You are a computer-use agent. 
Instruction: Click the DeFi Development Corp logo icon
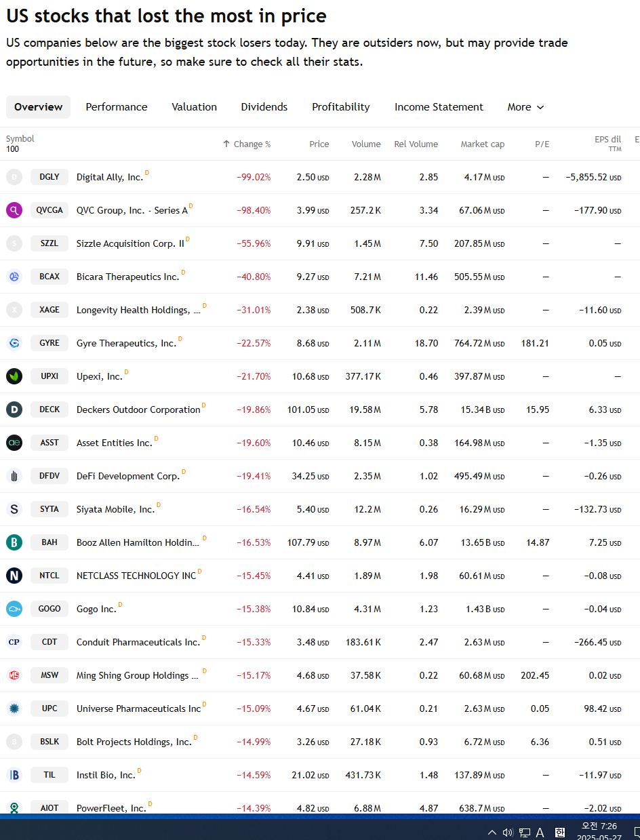(x=14, y=476)
